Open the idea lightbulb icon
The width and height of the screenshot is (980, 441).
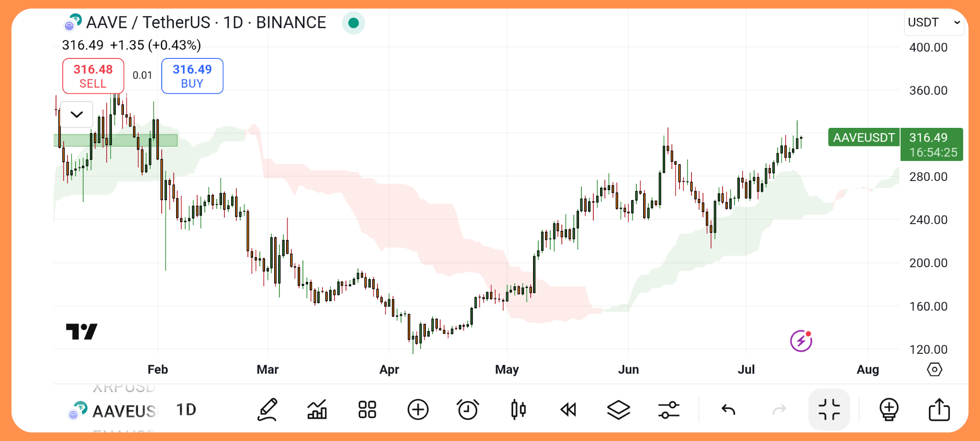click(x=889, y=410)
